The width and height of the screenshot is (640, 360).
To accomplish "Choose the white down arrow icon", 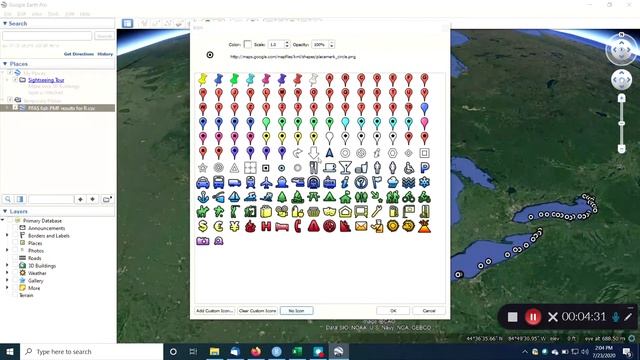I will tap(313, 153).
